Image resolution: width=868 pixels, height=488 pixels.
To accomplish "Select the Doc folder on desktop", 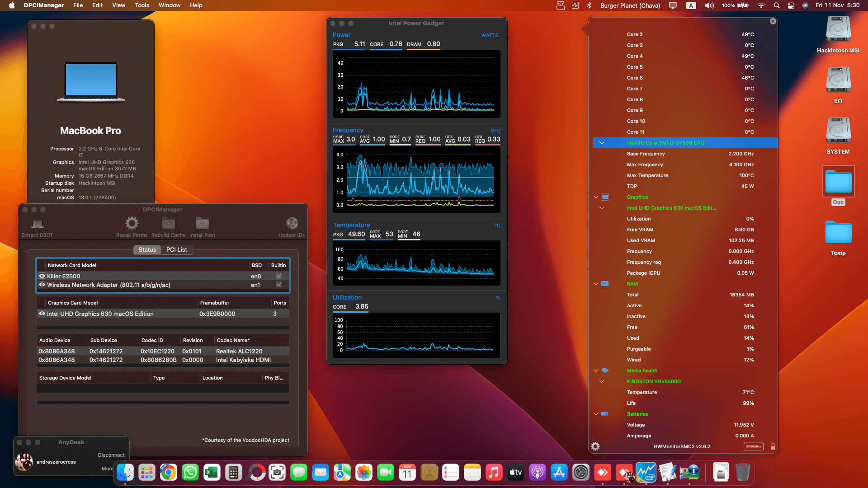I will 838,182.
